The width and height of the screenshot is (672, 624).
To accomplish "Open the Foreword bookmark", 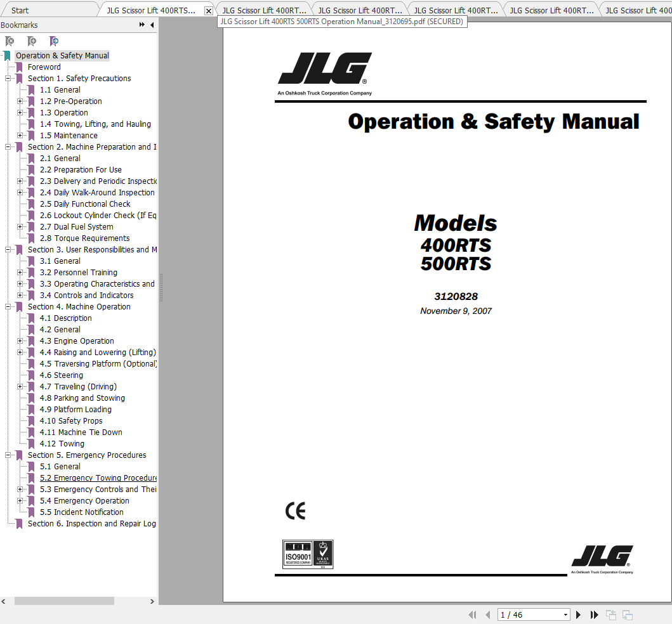I will point(44,67).
